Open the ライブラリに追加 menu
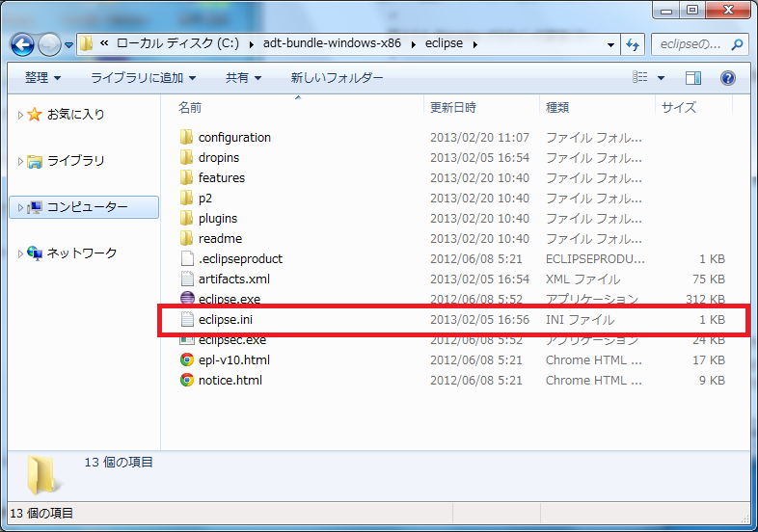The height and width of the screenshot is (532, 758). (143, 78)
